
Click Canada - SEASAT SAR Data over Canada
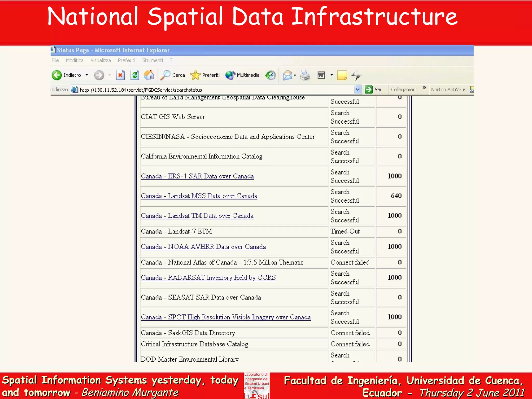coord(201,297)
